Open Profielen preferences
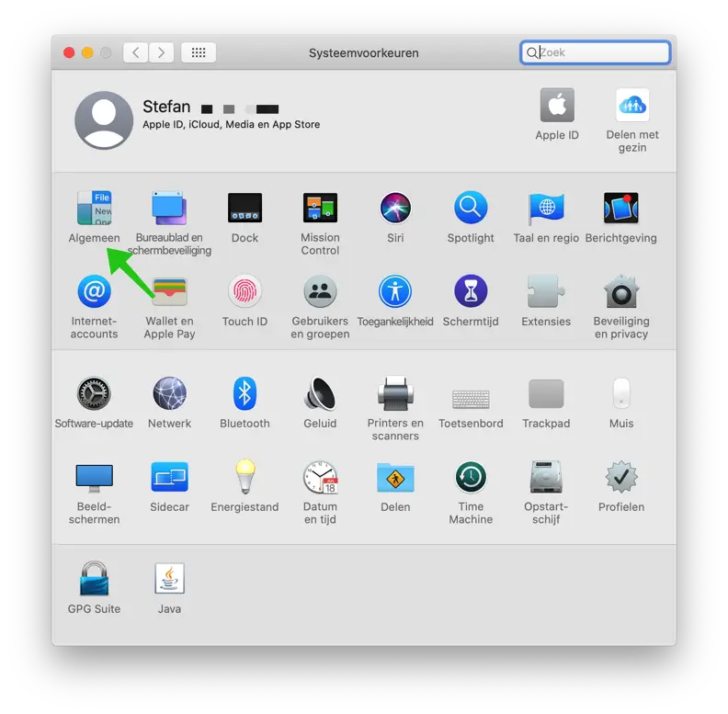 pos(621,477)
